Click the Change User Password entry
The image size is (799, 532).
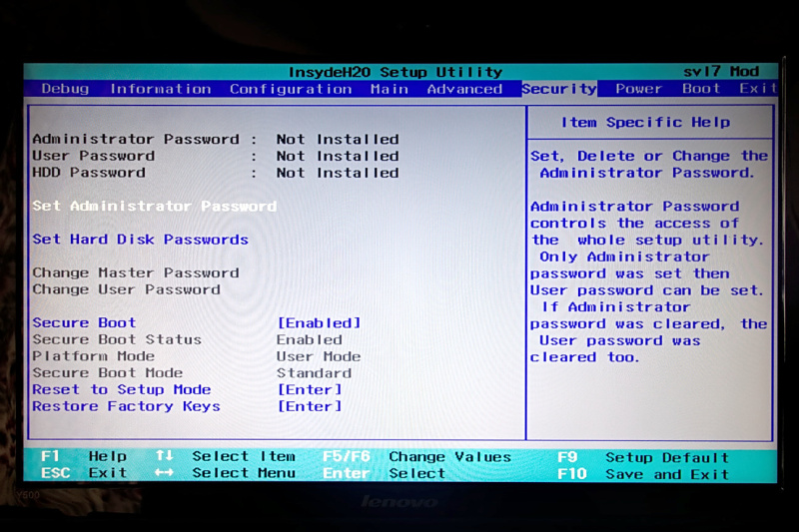[x=126, y=289]
